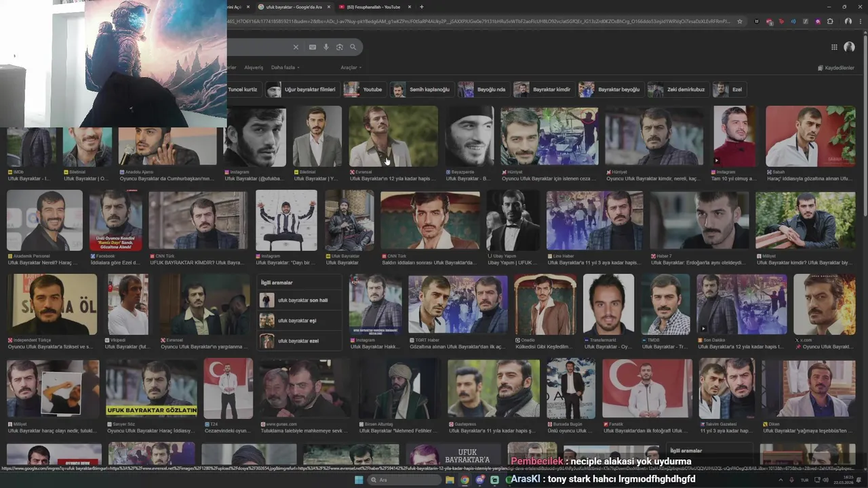Screen dimensions: 868x488
Task: Open Milliyet image with park bench
Action: pos(806,220)
